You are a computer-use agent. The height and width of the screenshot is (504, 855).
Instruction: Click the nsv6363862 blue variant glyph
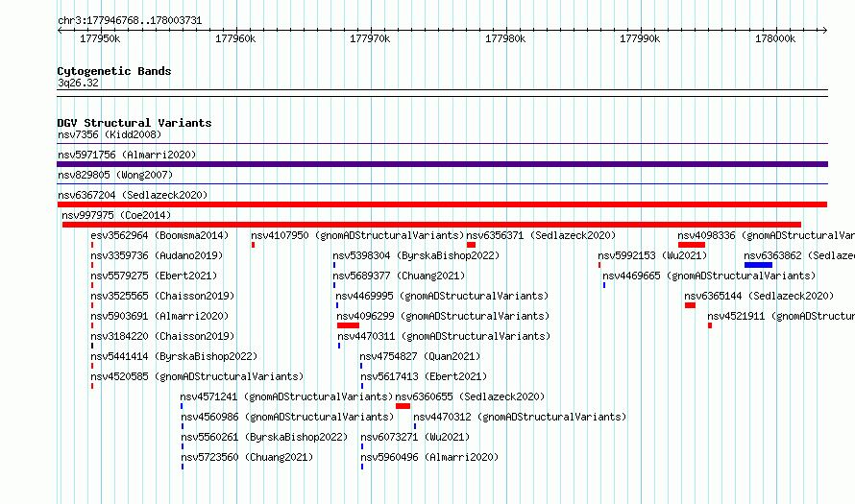759,265
